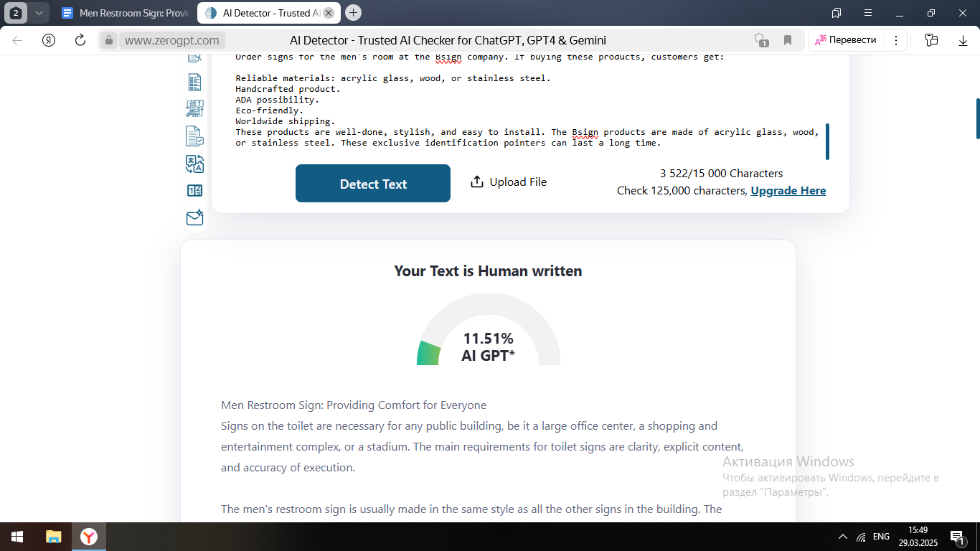
Task: Open the network status tray icon
Action: tap(861, 537)
